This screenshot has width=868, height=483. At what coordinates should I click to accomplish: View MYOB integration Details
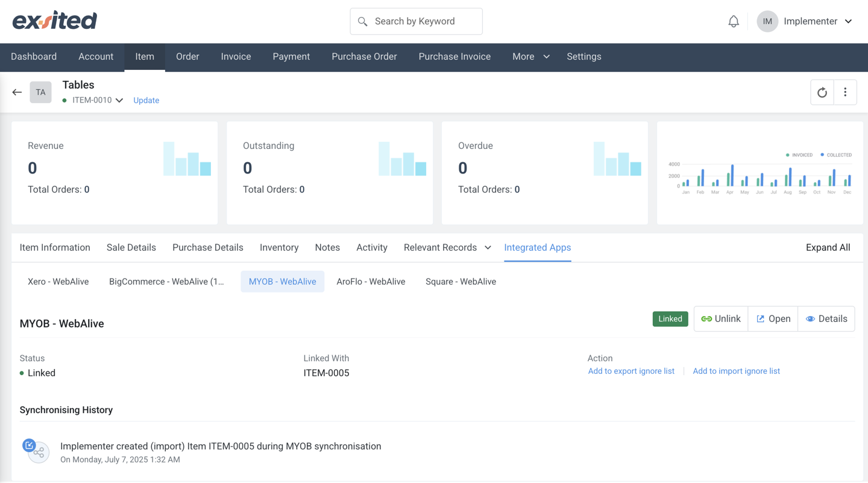click(826, 319)
